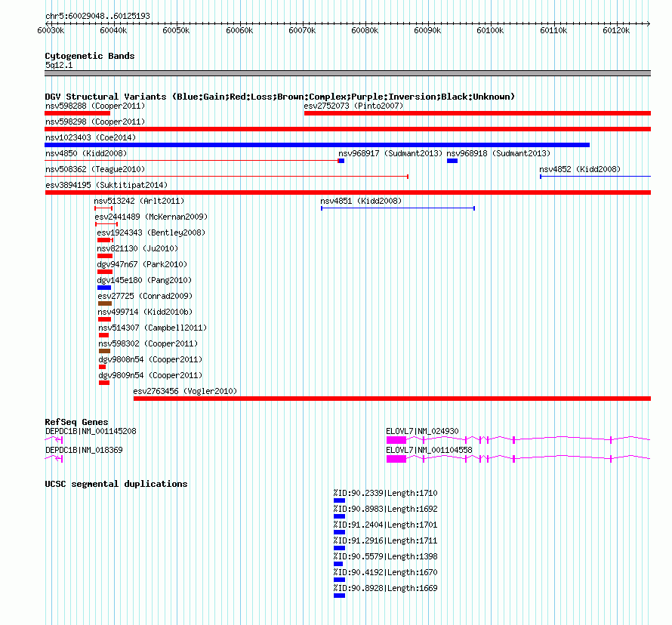Click the 60070k ruler tick label

tap(302, 30)
